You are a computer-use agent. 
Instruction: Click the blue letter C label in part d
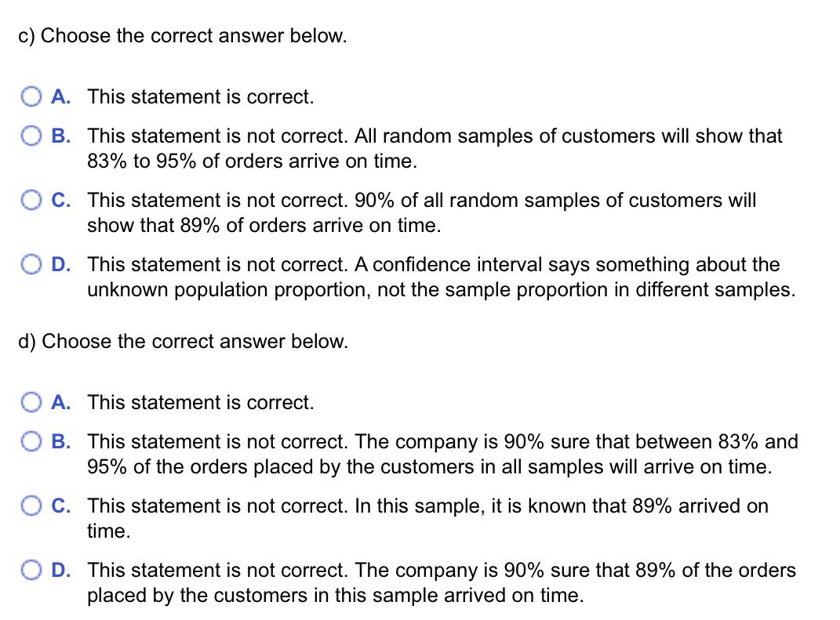click(60, 506)
